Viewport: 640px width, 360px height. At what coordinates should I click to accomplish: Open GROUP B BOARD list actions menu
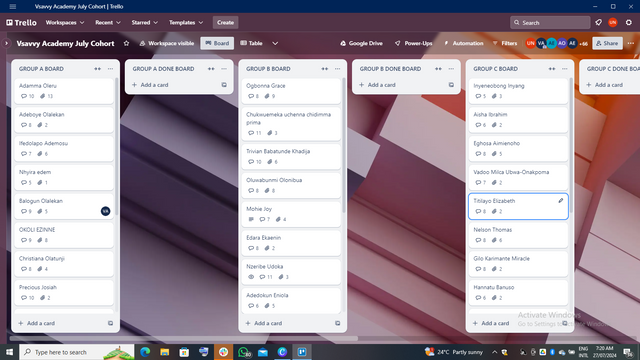click(338, 69)
